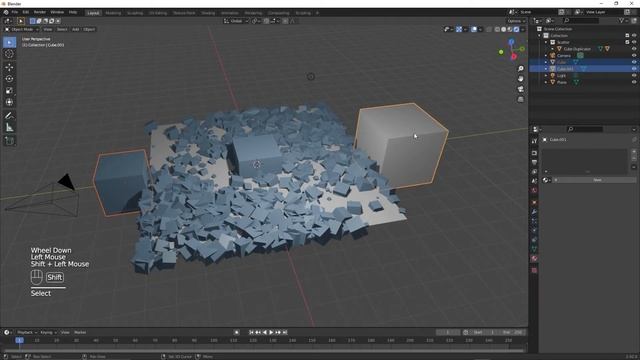Open the World properties tab
Viewport: 640px width, 360px height.
click(x=534, y=191)
